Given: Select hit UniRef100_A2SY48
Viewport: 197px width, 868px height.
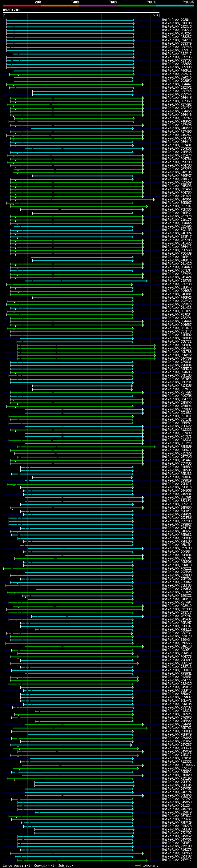Looking at the screenshot, I should (x=177, y=47).
